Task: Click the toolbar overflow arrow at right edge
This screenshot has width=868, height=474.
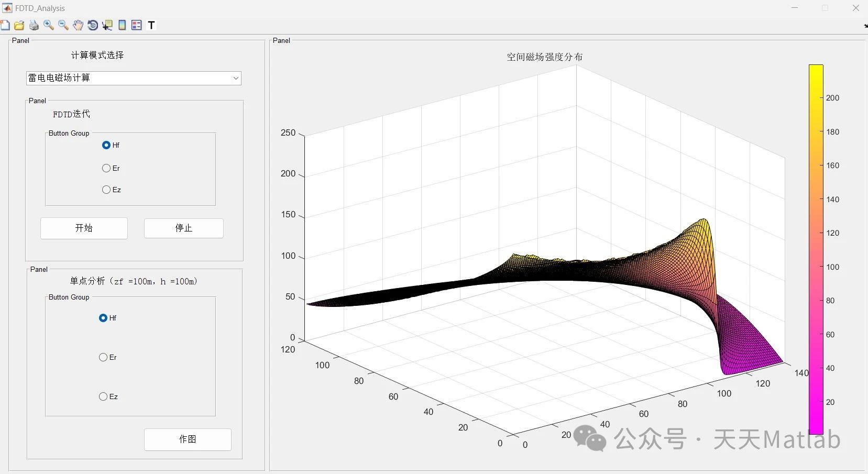Action: [865, 25]
